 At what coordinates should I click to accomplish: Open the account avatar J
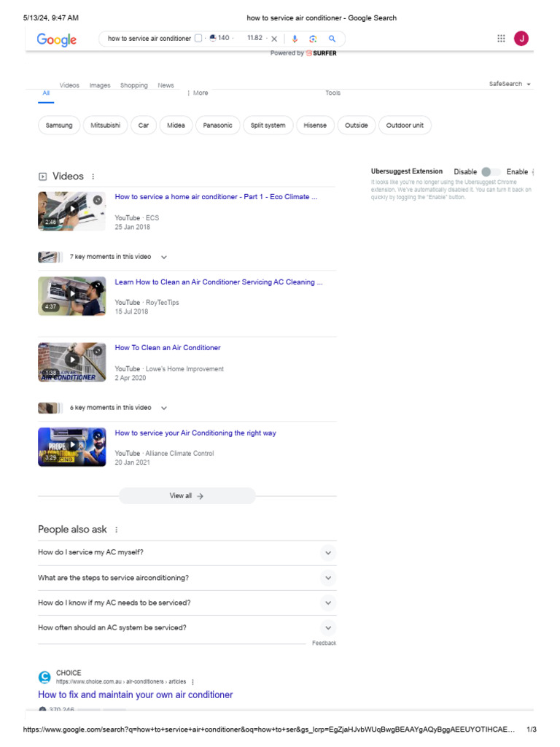pos(521,38)
